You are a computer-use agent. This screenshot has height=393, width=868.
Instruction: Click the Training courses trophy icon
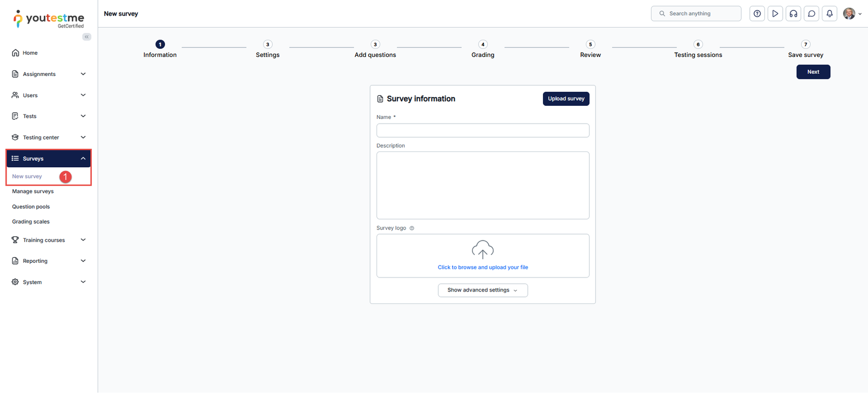click(x=15, y=240)
